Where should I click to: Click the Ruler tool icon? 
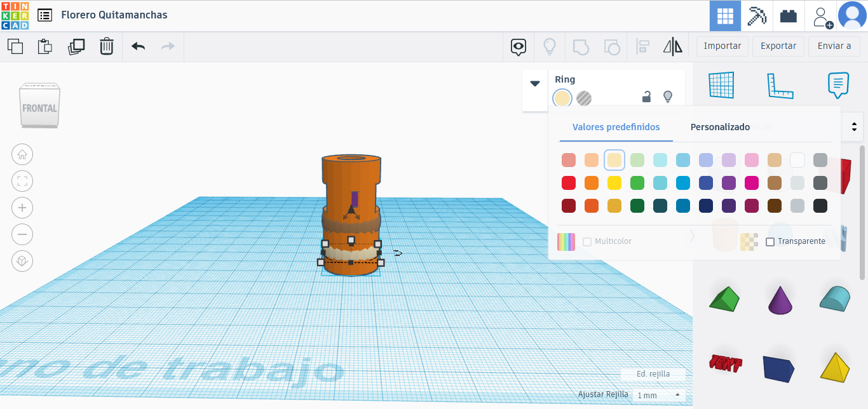[x=780, y=85]
